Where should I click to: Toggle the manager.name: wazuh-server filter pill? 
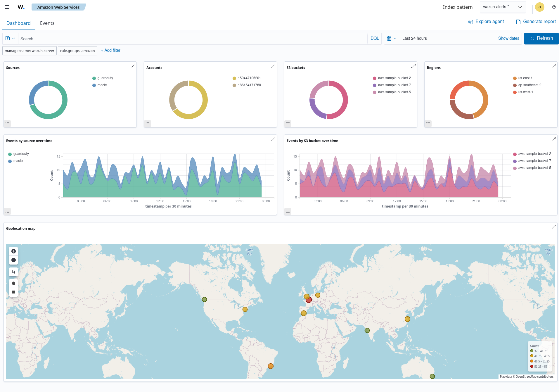tap(29, 51)
